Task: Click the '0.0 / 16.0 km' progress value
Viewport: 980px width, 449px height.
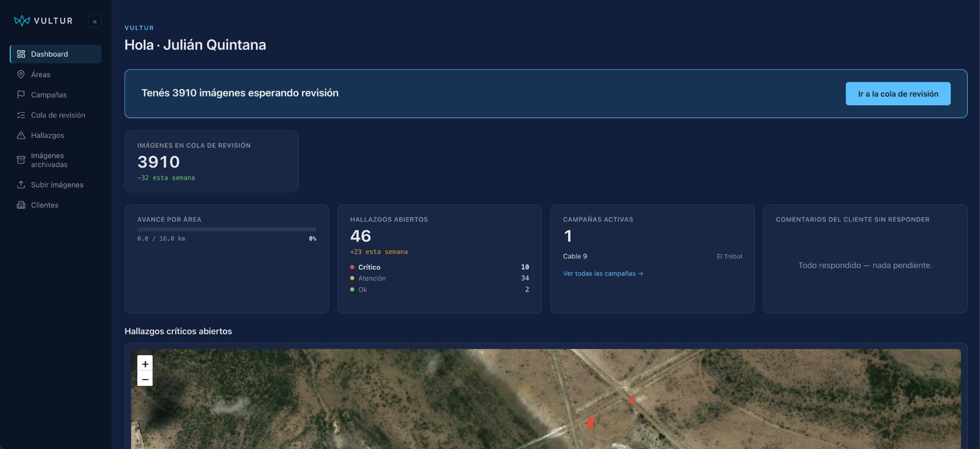Action: [161, 239]
